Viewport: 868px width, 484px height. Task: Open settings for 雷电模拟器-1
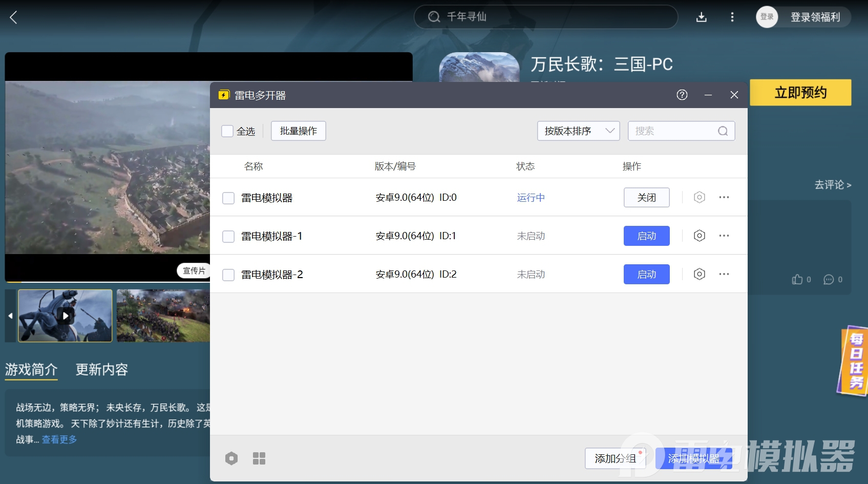pyautogui.click(x=699, y=236)
